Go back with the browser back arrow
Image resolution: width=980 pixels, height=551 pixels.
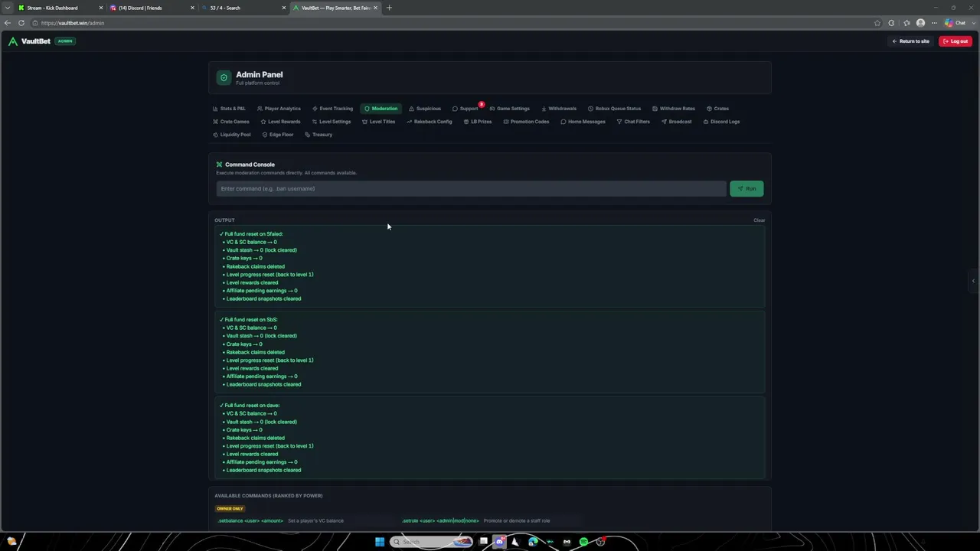[x=8, y=23]
